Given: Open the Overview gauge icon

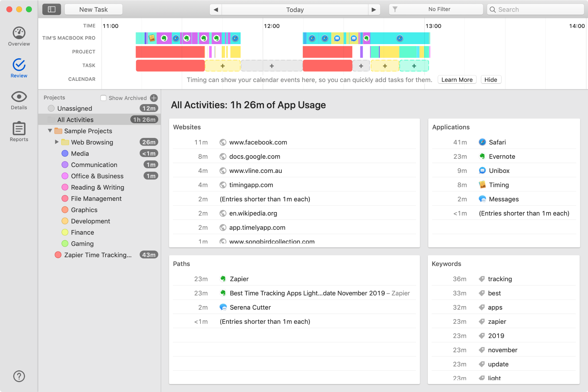Looking at the screenshot, I should click(19, 33).
